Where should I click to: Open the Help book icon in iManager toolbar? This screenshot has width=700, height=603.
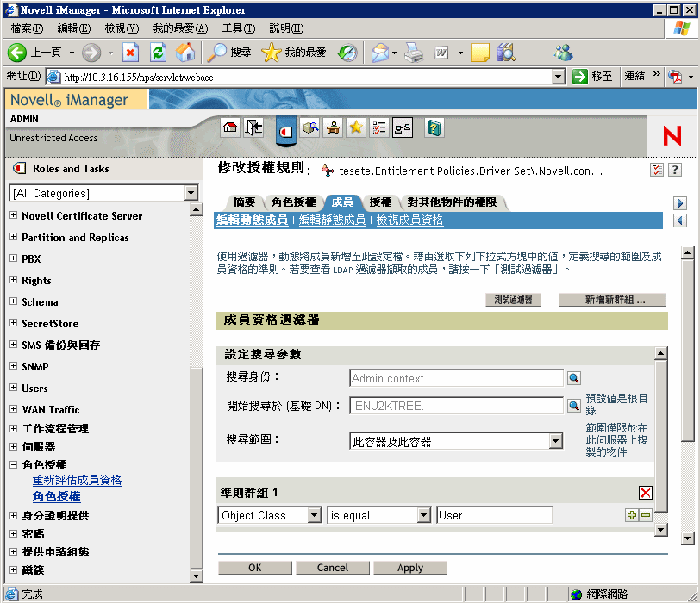tap(434, 127)
